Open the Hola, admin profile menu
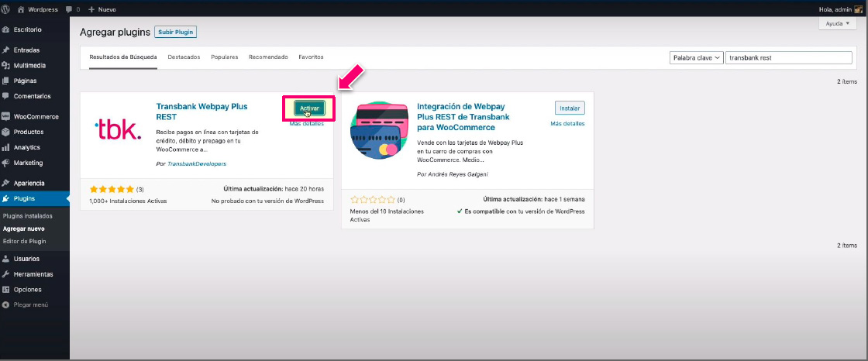Image resolution: width=868 pixels, height=361 pixels. coord(842,9)
